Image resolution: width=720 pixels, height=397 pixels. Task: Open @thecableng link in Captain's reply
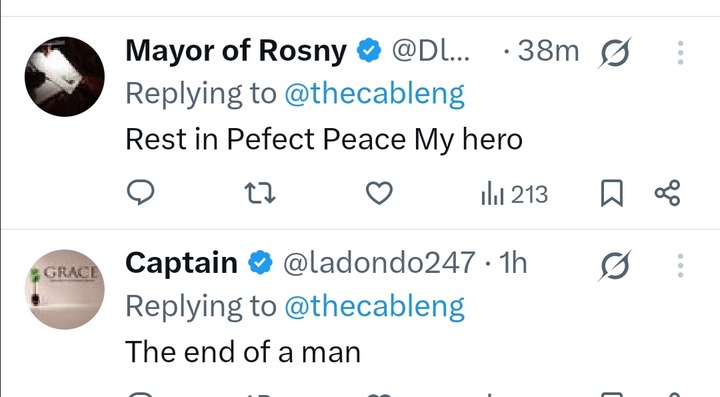(374, 307)
